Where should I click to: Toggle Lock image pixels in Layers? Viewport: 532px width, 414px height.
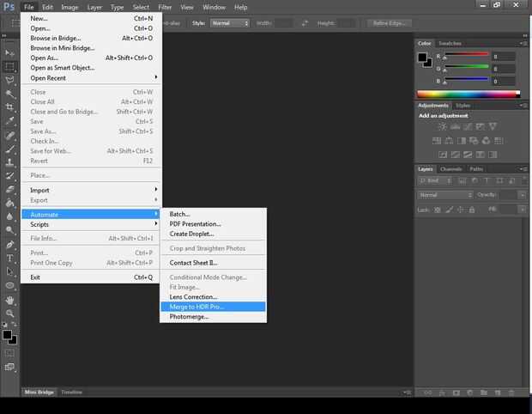449,210
